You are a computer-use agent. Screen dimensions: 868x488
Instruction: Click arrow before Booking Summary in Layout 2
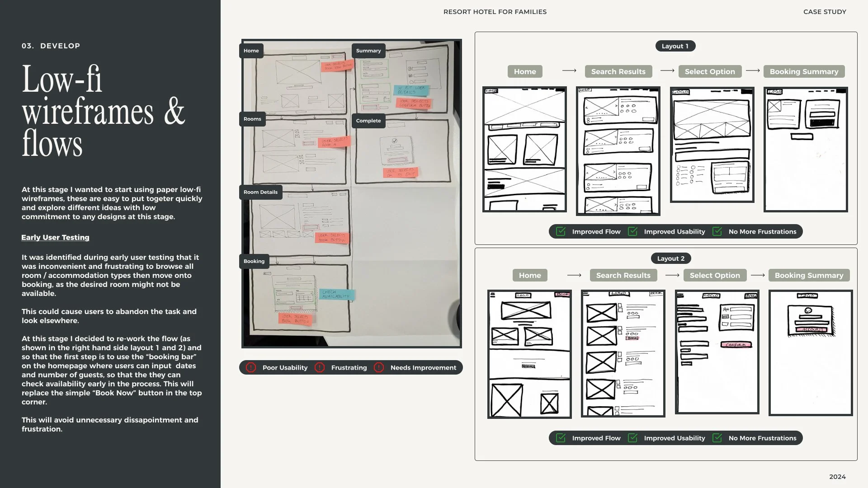point(758,275)
